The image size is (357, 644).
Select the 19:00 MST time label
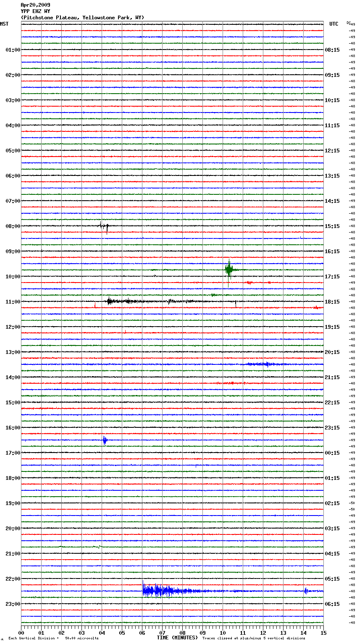tap(13, 503)
